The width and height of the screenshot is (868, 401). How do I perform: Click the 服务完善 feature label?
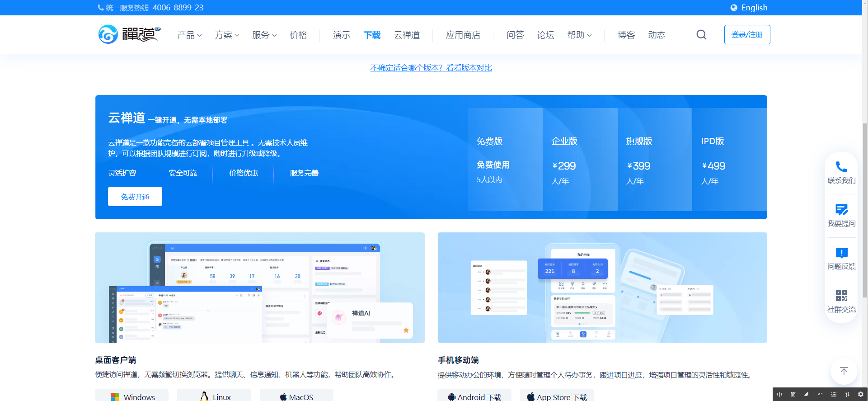click(304, 173)
